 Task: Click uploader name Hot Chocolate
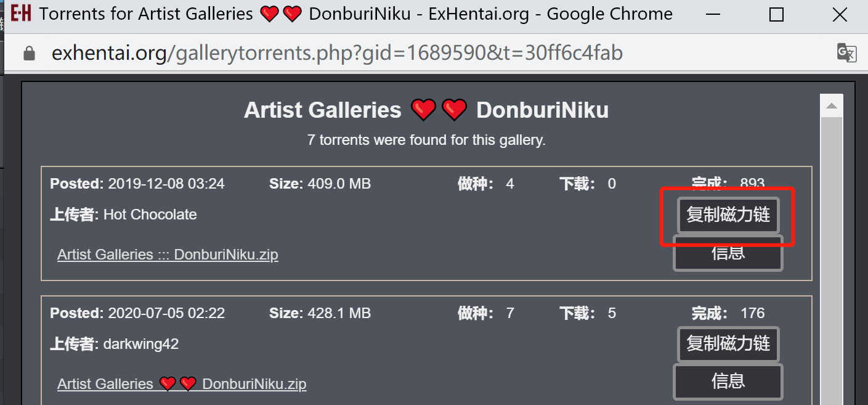coord(150,215)
